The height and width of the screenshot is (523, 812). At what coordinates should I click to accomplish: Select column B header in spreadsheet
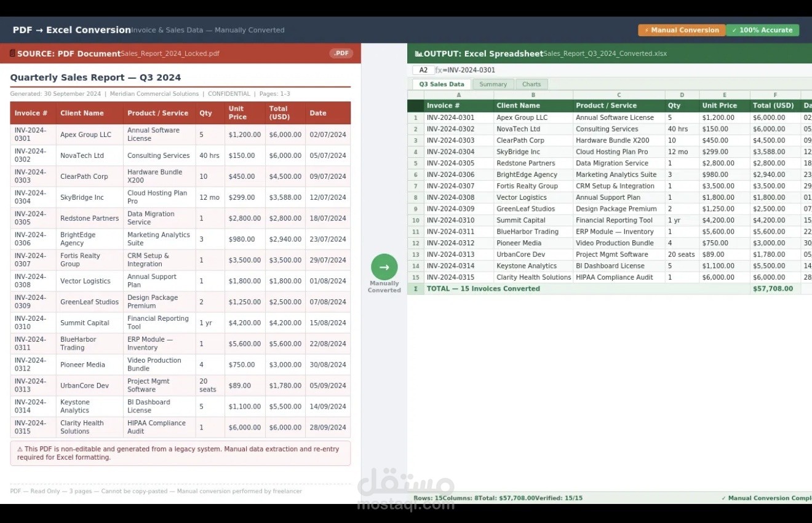click(x=533, y=95)
